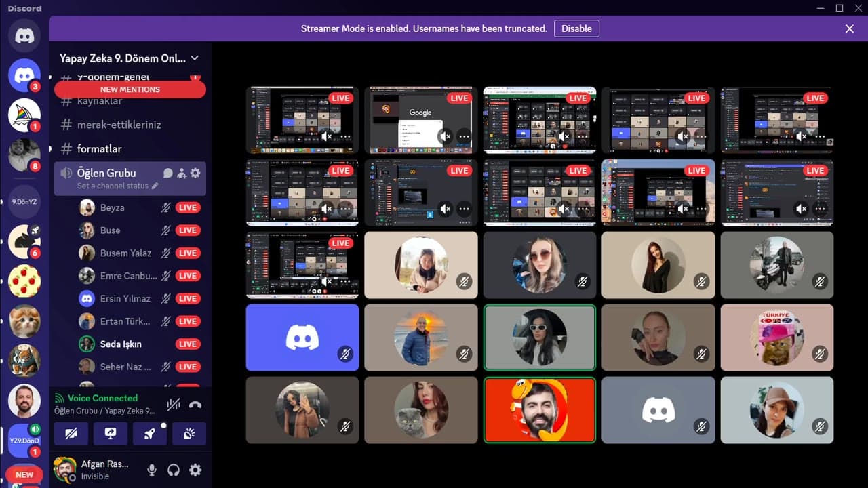Focus the woman holding gray cat tile
The height and width of the screenshot is (488, 868).
pyautogui.click(x=420, y=410)
